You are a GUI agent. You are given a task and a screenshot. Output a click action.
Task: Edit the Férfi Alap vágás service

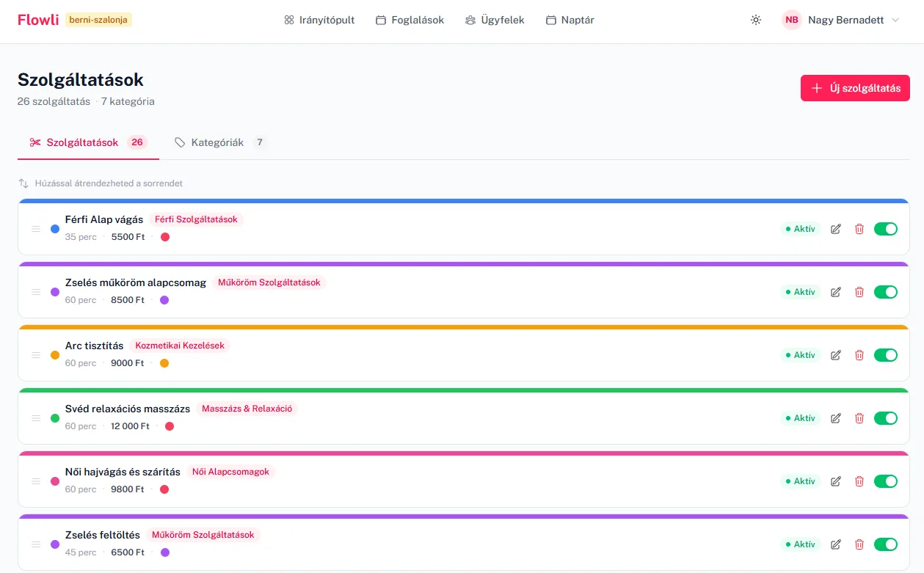coord(835,229)
